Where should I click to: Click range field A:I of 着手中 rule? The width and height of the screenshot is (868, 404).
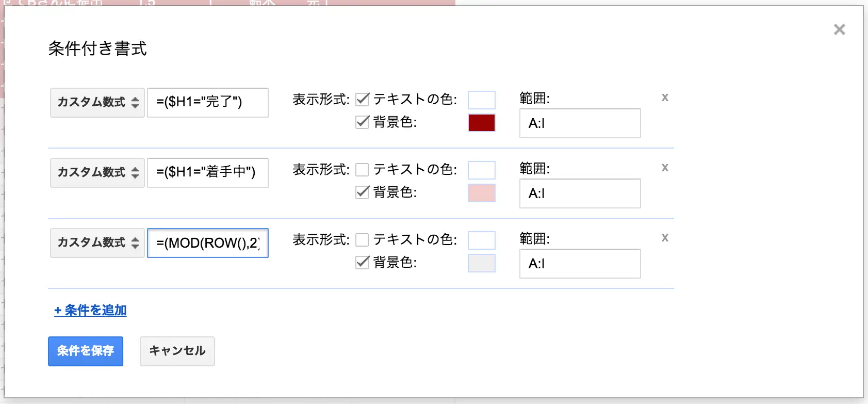[580, 193]
